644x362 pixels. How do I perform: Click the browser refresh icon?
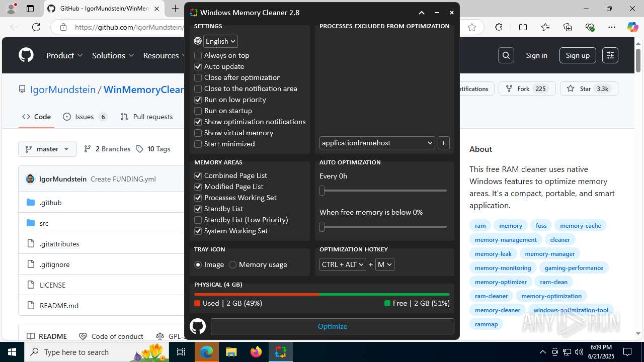[x=36, y=28]
